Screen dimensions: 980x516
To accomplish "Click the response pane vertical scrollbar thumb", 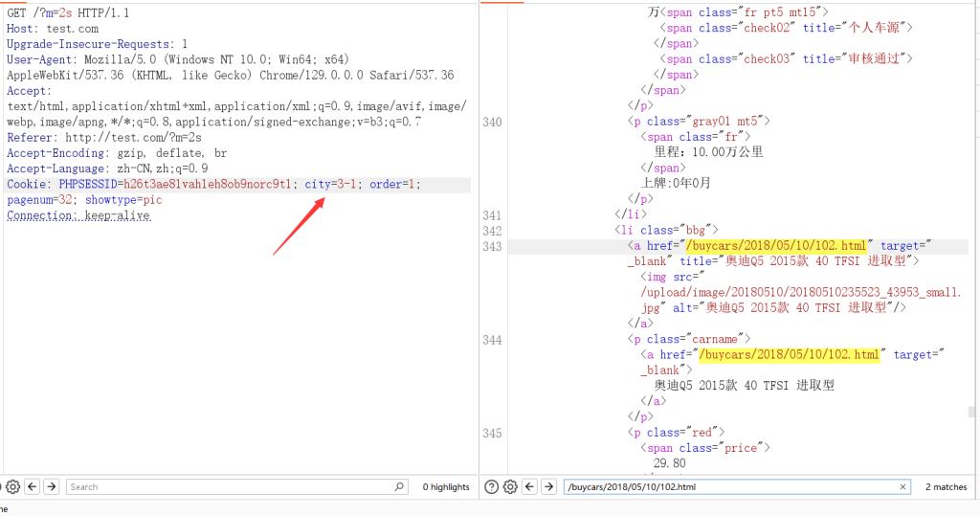I will 973,412.
